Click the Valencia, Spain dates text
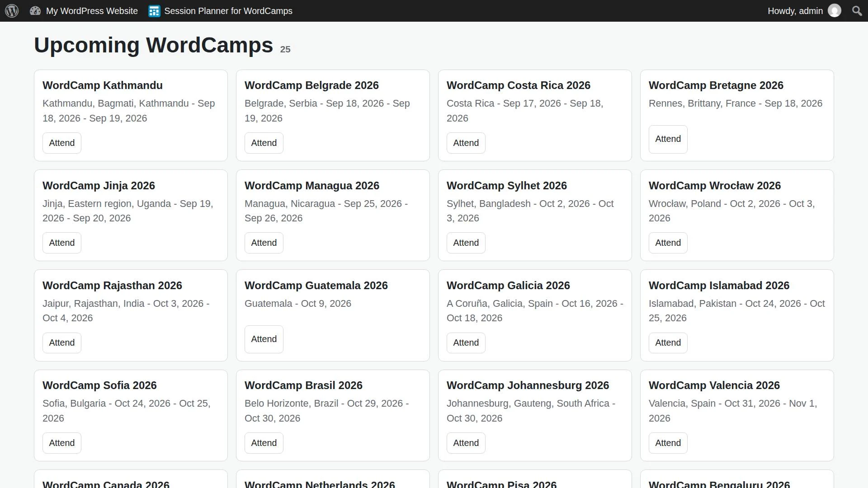The height and width of the screenshot is (488, 868). [x=733, y=411]
